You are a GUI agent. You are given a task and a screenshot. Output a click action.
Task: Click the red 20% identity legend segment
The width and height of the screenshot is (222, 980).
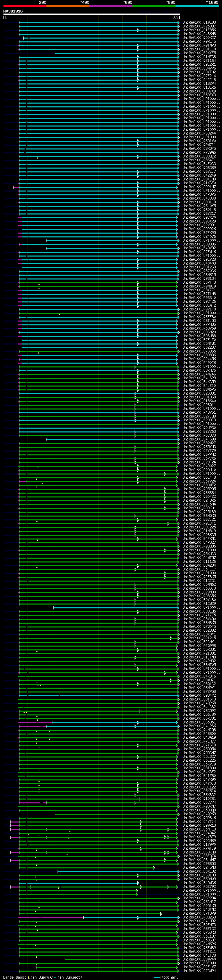click(x=25, y=6)
